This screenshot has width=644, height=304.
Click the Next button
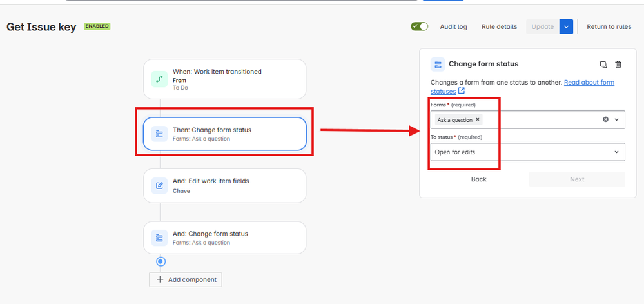pos(577,179)
